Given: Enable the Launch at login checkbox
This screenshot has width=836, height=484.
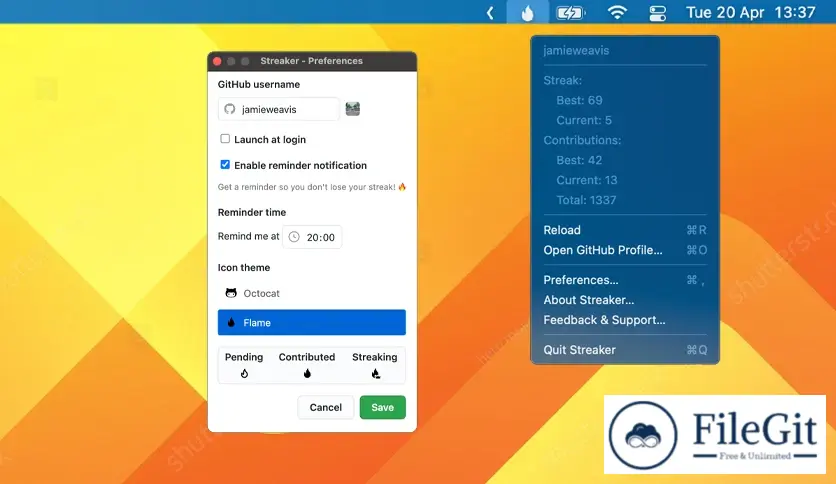Looking at the screenshot, I should coord(225,139).
